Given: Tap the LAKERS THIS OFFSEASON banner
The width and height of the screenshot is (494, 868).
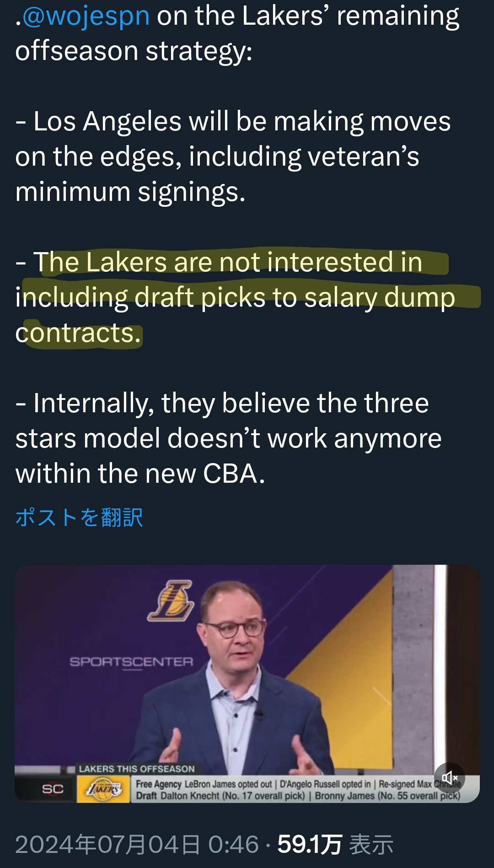Looking at the screenshot, I should pyautogui.click(x=137, y=769).
